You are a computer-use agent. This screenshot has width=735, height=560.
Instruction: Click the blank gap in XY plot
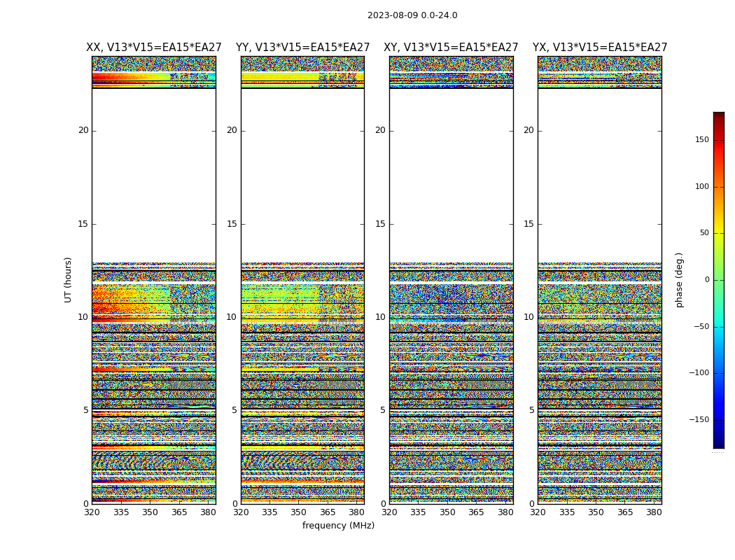coord(451,175)
